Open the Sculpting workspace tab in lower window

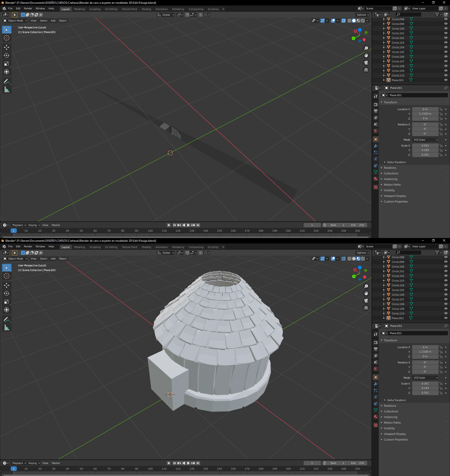tap(95, 247)
